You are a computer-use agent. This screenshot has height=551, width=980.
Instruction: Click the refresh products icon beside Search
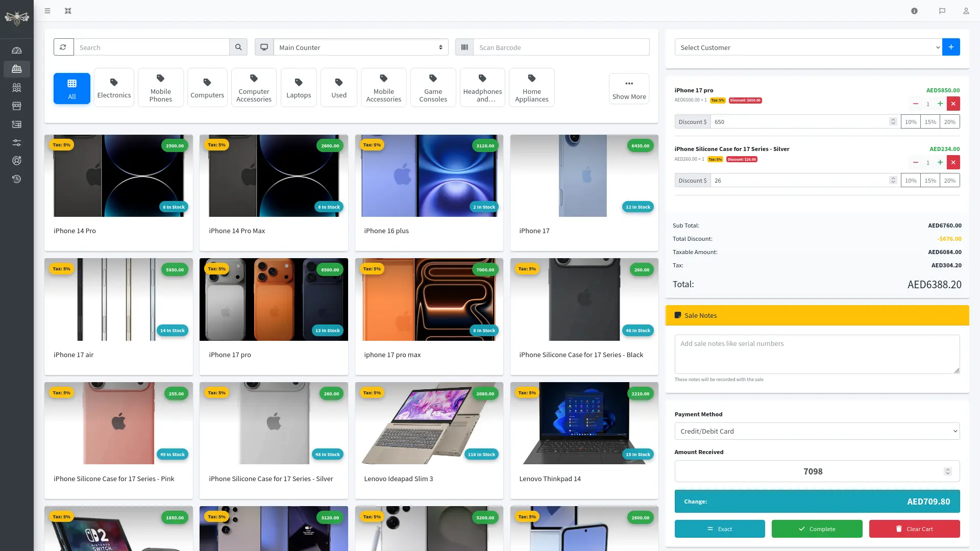click(63, 47)
